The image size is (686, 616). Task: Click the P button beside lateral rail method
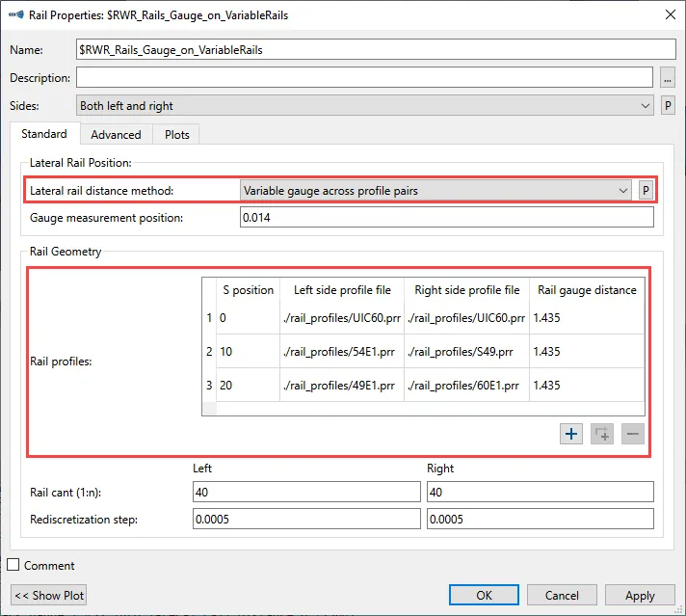click(646, 191)
